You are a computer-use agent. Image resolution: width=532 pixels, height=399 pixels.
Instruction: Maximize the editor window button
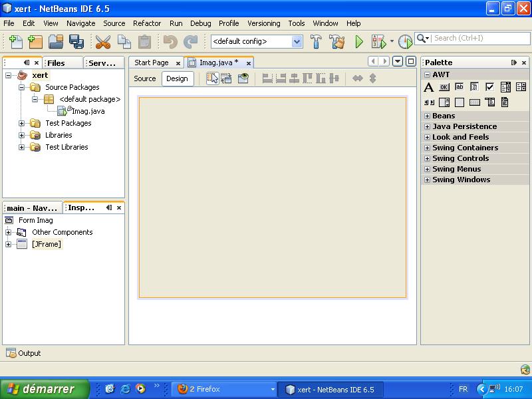click(411, 61)
